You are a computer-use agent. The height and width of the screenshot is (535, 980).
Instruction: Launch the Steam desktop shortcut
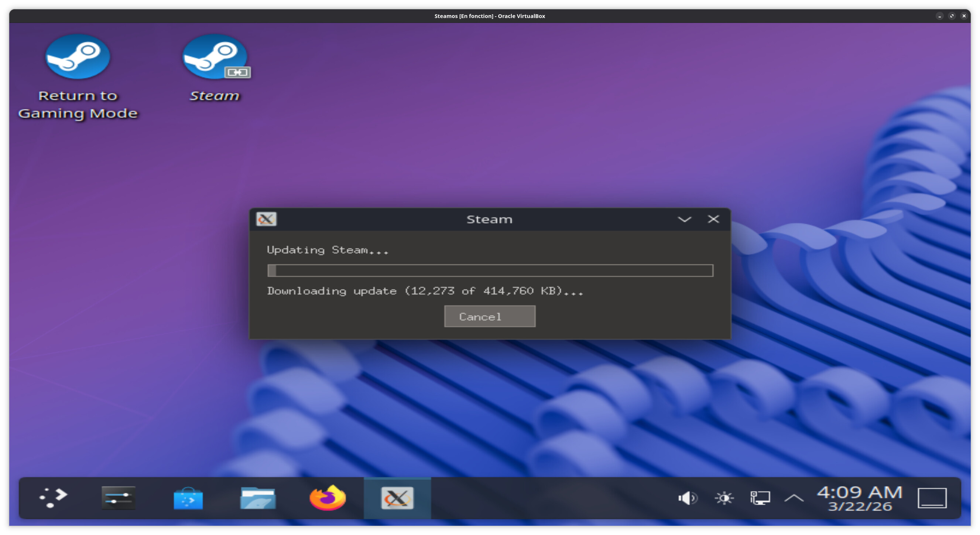215,57
